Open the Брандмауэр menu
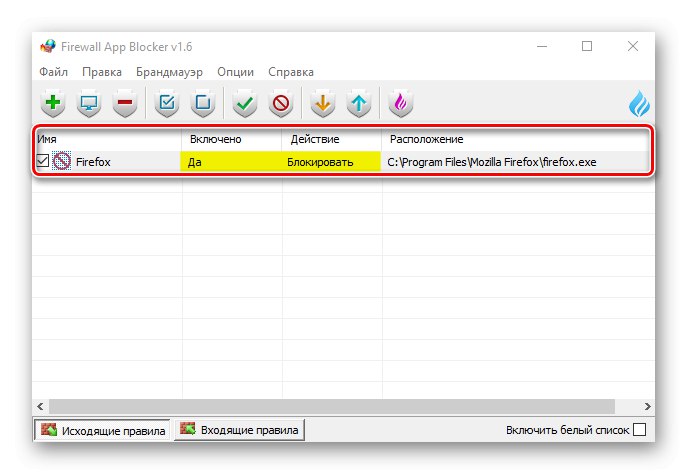 tap(169, 72)
